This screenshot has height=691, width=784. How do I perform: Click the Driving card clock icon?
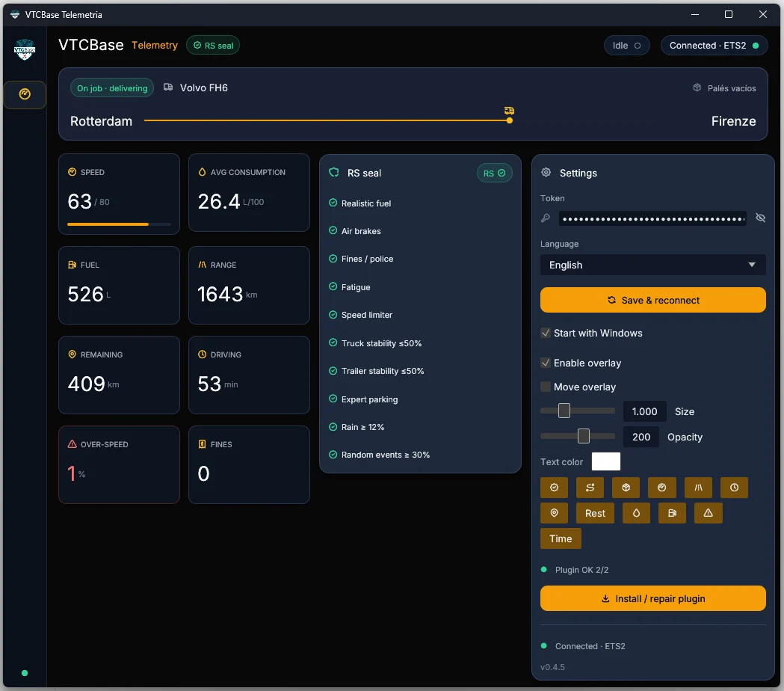click(202, 354)
